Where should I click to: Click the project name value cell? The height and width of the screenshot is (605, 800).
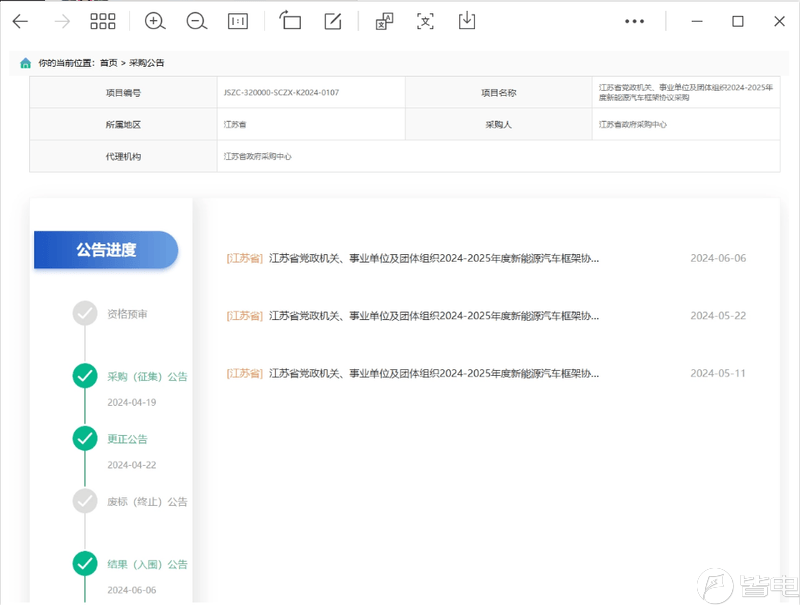(x=686, y=93)
